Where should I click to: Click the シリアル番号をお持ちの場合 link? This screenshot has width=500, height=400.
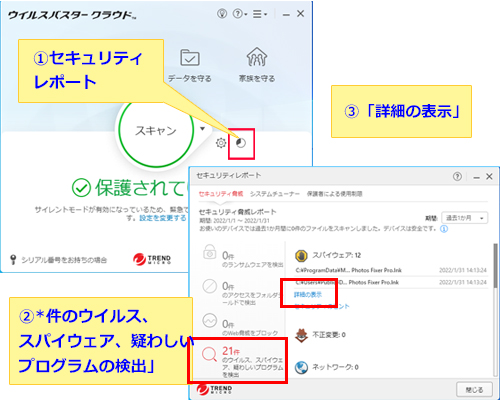tap(64, 260)
